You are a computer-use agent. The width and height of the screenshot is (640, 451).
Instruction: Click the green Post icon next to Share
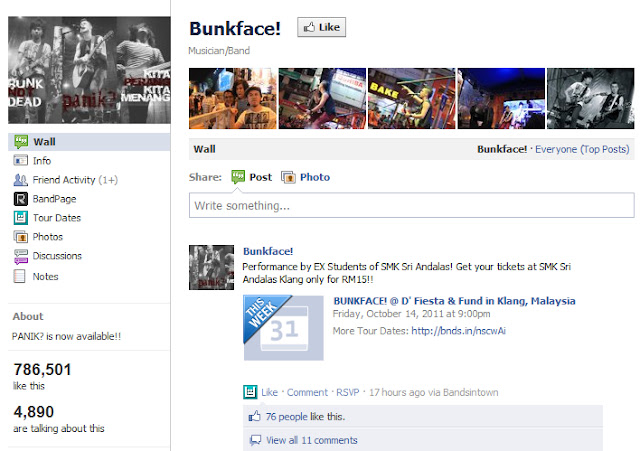238,177
